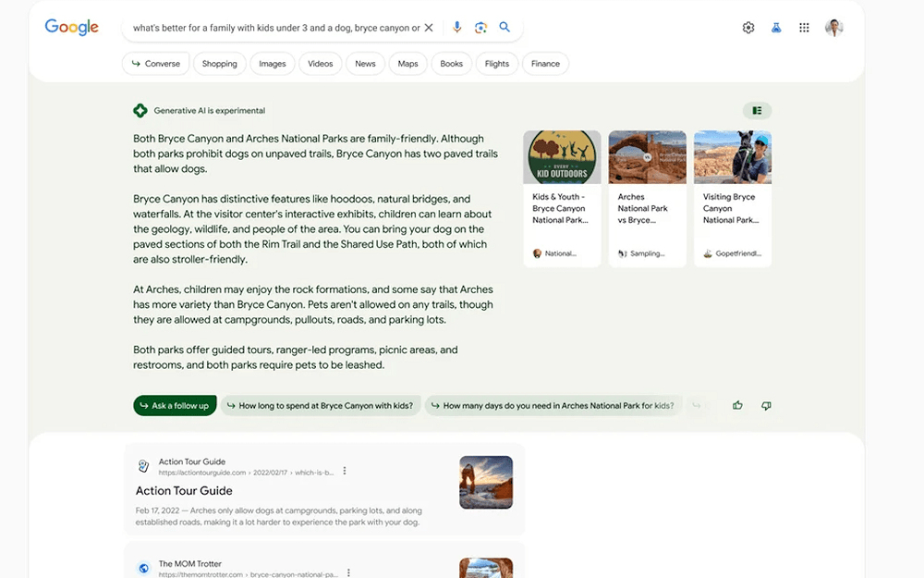Open Google Lens image search

[x=480, y=27]
